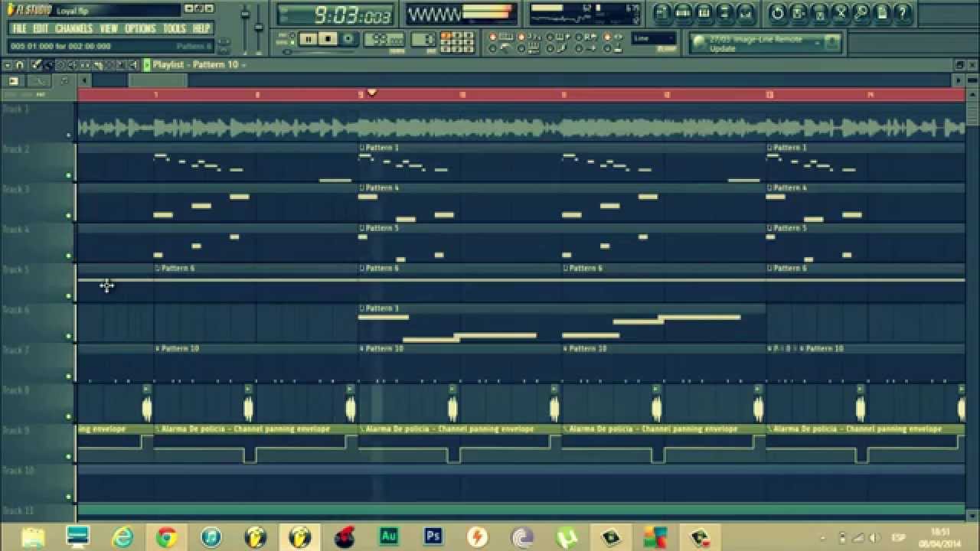Toggle the mute dot on Track 5
This screenshot has width=980, height=551.
[69, 296]
